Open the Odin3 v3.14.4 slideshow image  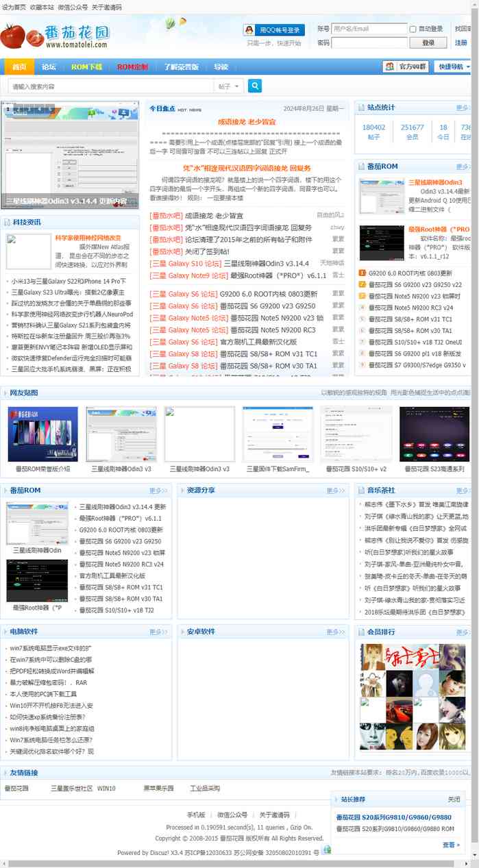click(x=69, y=154)
